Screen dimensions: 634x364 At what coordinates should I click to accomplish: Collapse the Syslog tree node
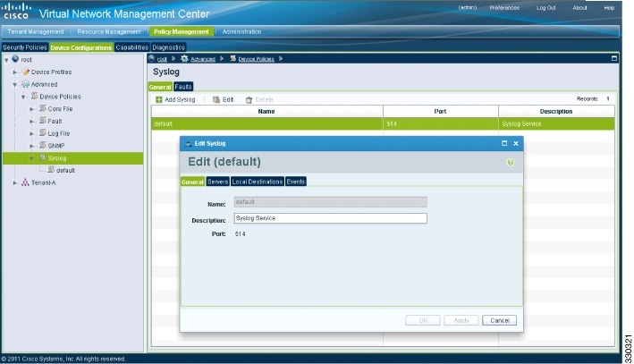point(31,158)
